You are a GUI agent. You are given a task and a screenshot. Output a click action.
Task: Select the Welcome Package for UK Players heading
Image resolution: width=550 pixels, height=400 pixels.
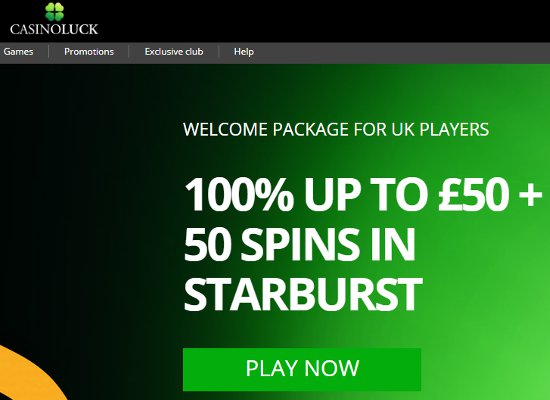(x=336, y=129)
